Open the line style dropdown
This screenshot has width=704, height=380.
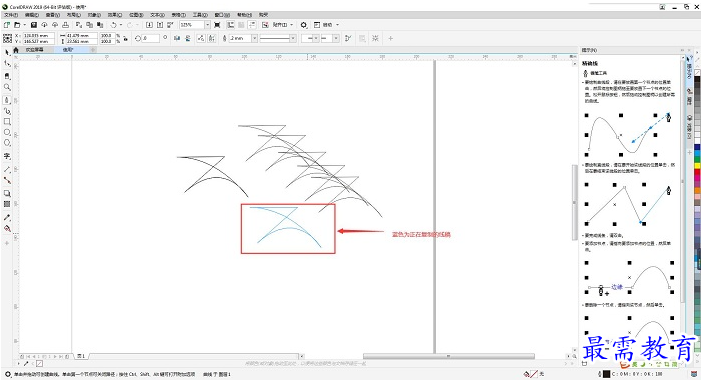pyautogui.click(x=293, y=38)
